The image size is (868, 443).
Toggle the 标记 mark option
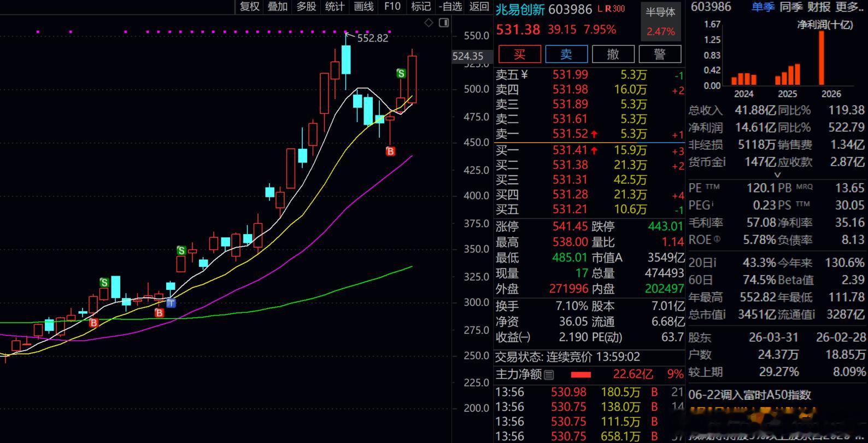point(421,7)
